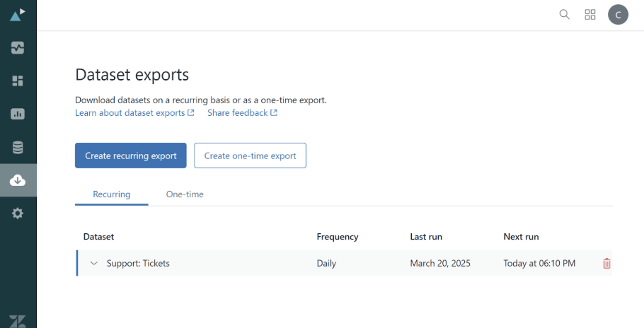The width and height of the screenshot is (644, 328).
Task: Delete the Support: Tickets export with trash icon
Action: tap(606, 264)
